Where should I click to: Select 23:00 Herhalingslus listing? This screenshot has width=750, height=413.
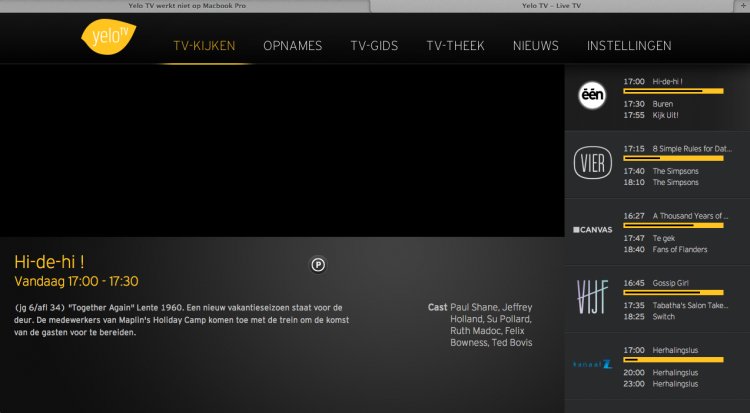[x=661, y=384]
